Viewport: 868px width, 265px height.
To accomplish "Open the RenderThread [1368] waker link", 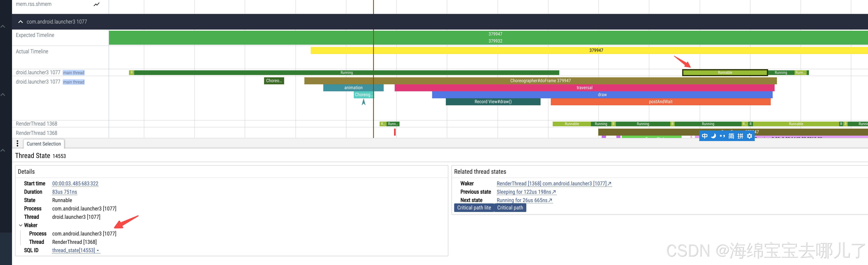I will coord(554,184).
